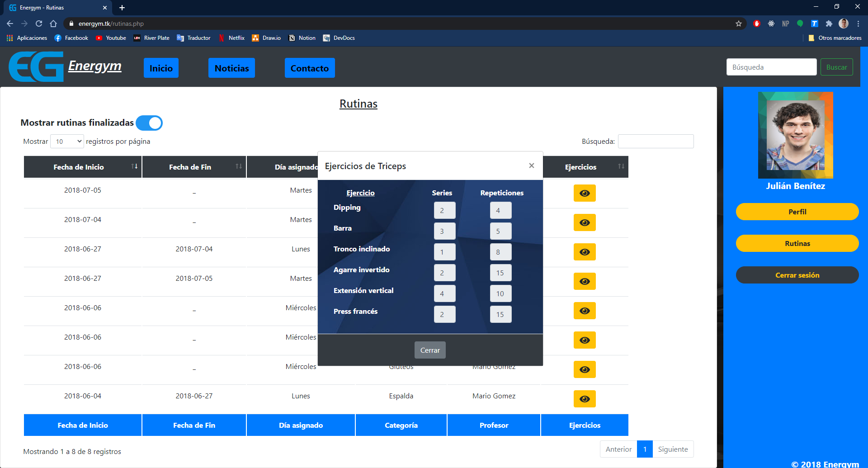Click the Buscar button
868x468 pixels.
pyautogui.click(x=836, y=67)
